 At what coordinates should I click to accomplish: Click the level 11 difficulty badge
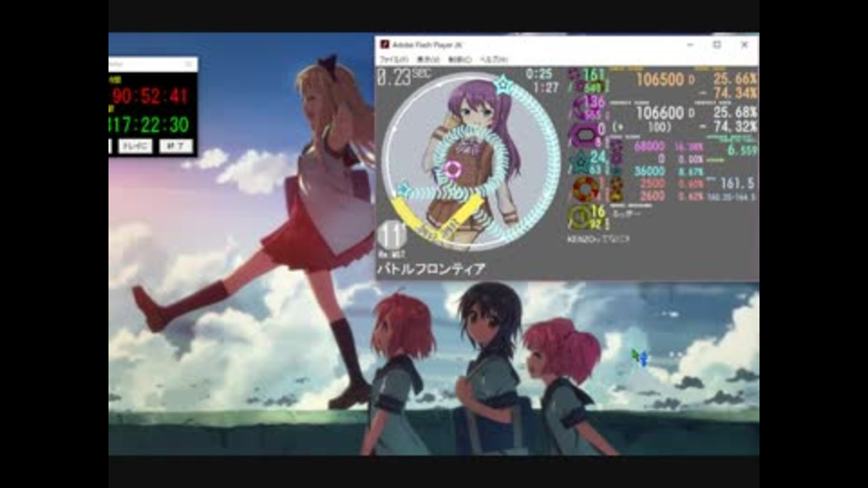392,236
